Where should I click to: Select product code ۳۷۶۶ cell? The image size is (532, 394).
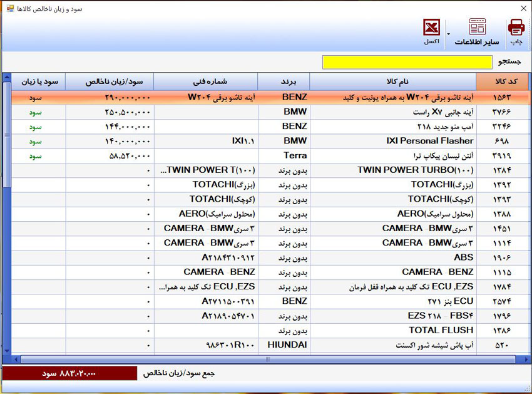coord(502,112)
